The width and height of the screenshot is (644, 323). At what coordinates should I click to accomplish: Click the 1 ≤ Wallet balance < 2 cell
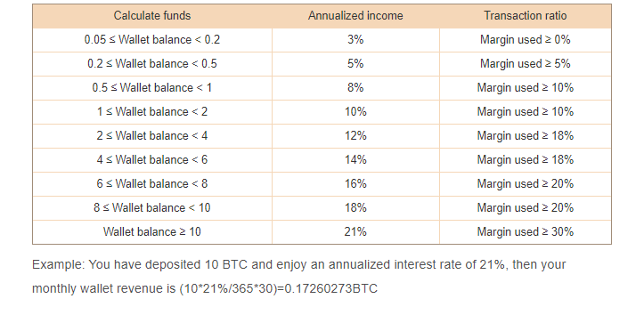tap(152, 112)
